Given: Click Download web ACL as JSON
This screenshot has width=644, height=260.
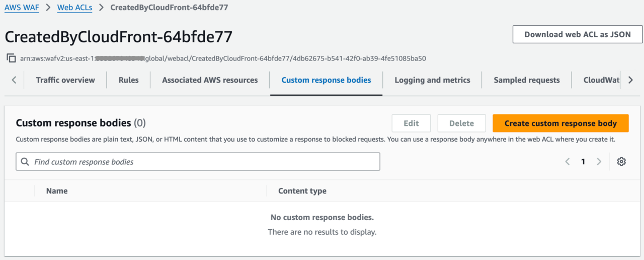Looking at the screenshot, I should (x=578, y=34).
